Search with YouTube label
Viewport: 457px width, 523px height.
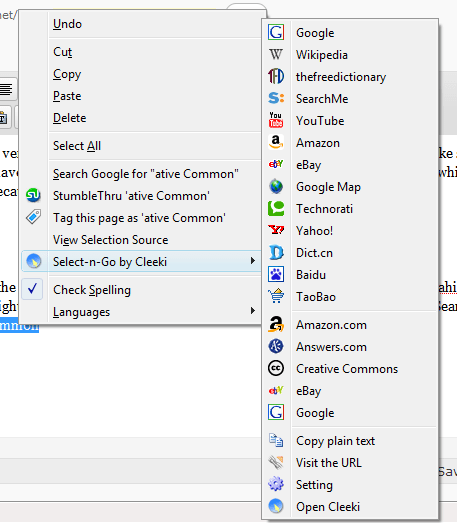pos(320,121)
